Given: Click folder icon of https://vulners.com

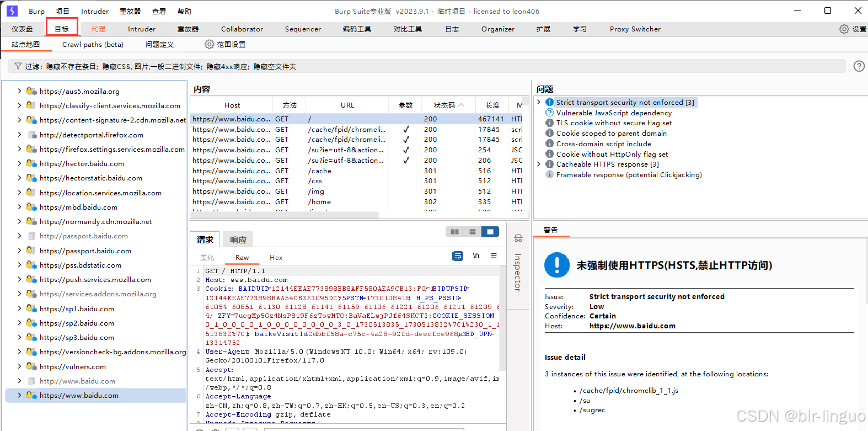Looking at the screenshot, I should pos(31,366).
